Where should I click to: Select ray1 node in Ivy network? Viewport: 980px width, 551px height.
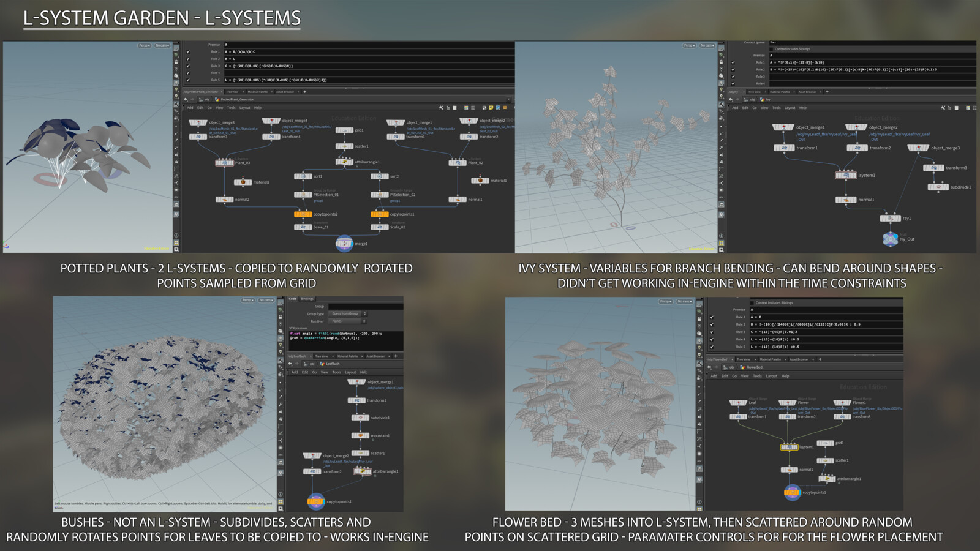click(891, 218)
